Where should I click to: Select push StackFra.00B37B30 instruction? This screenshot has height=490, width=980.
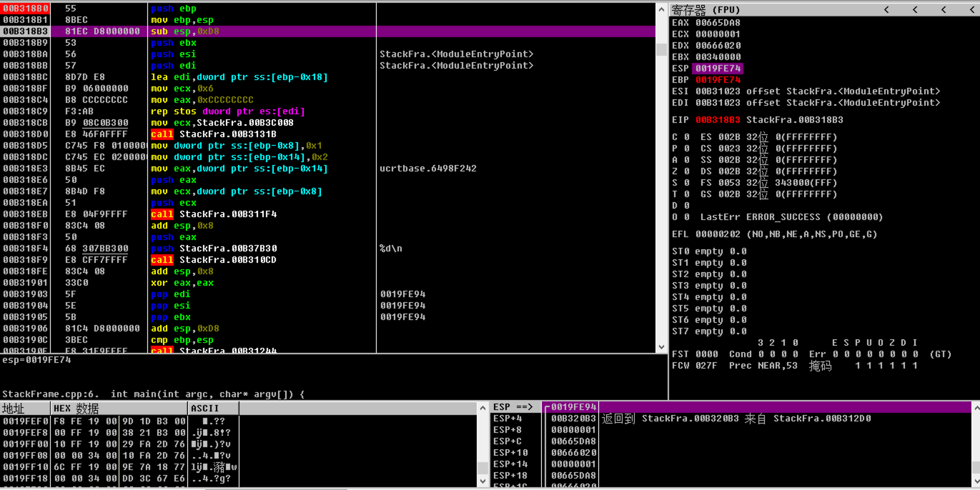click(213, 248)
